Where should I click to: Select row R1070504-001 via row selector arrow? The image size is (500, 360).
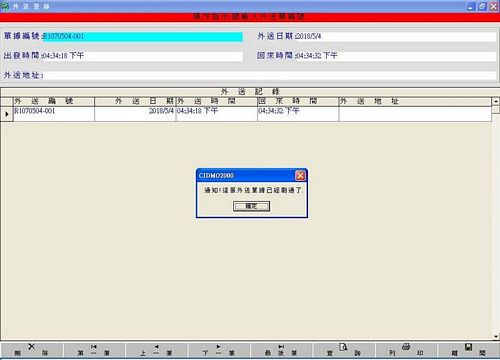pos(7,114)
